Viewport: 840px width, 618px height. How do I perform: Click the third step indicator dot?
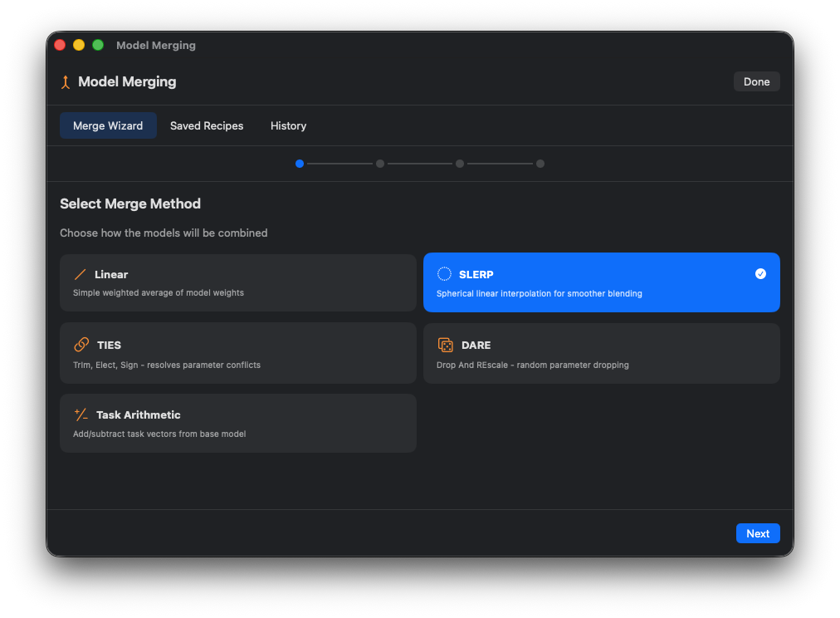460,164
